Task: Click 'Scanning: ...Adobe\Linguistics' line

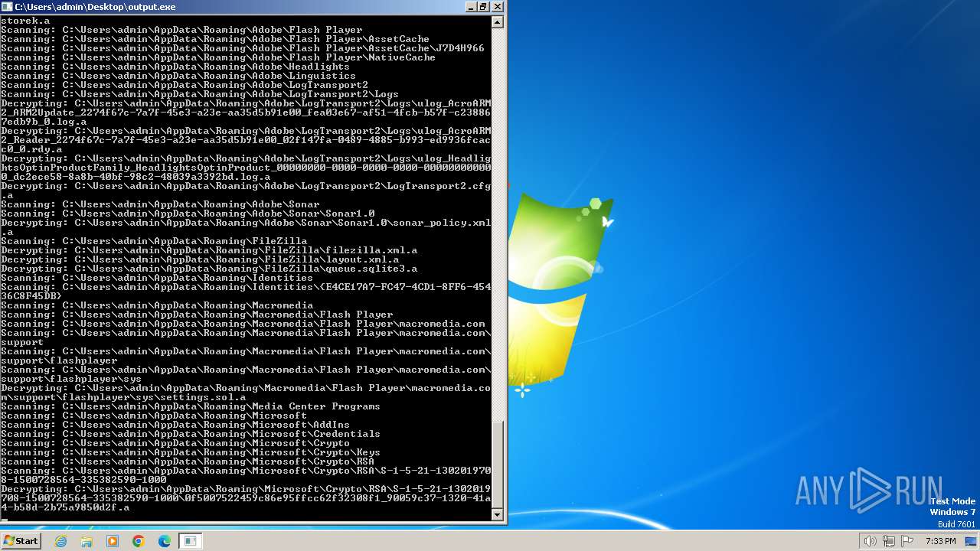Action: click(x=178, y=76)
